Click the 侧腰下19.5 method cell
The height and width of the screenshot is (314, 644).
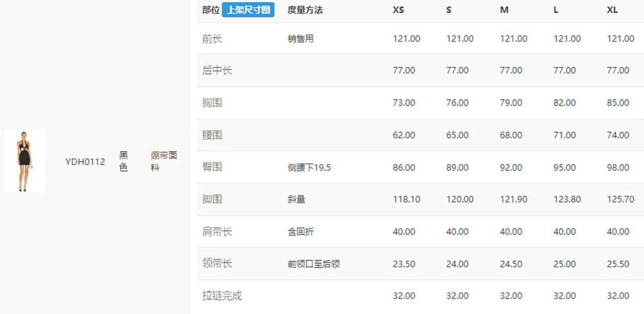tap(309, 167)
